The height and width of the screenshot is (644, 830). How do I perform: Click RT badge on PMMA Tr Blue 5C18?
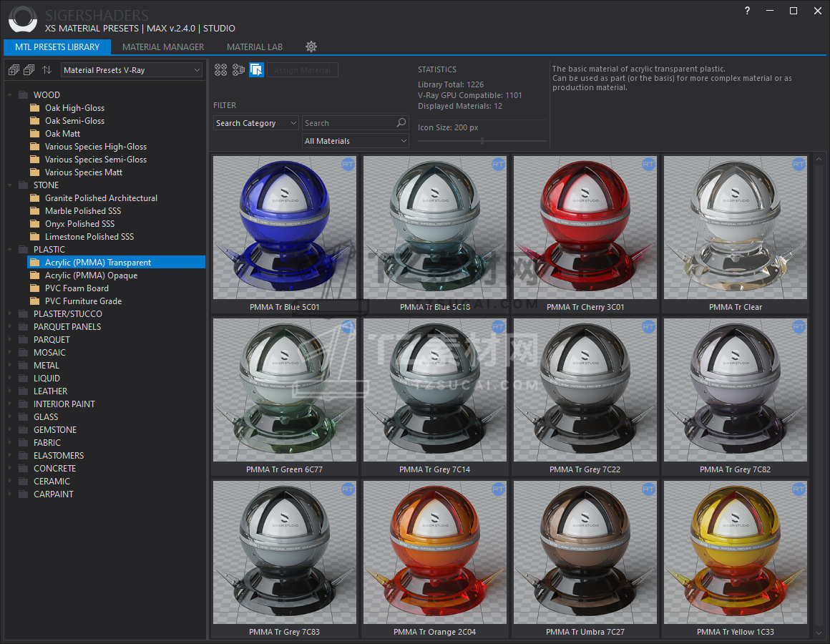498,165
